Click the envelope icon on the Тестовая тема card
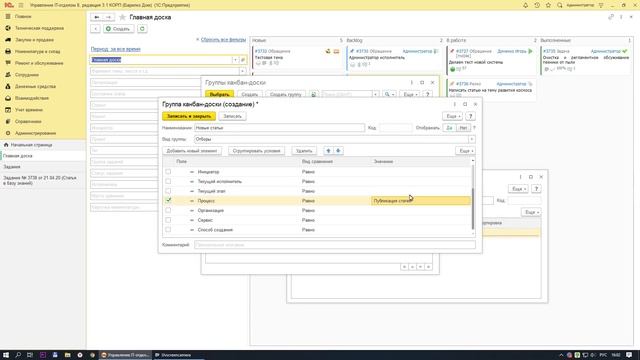 pos(336,51)
